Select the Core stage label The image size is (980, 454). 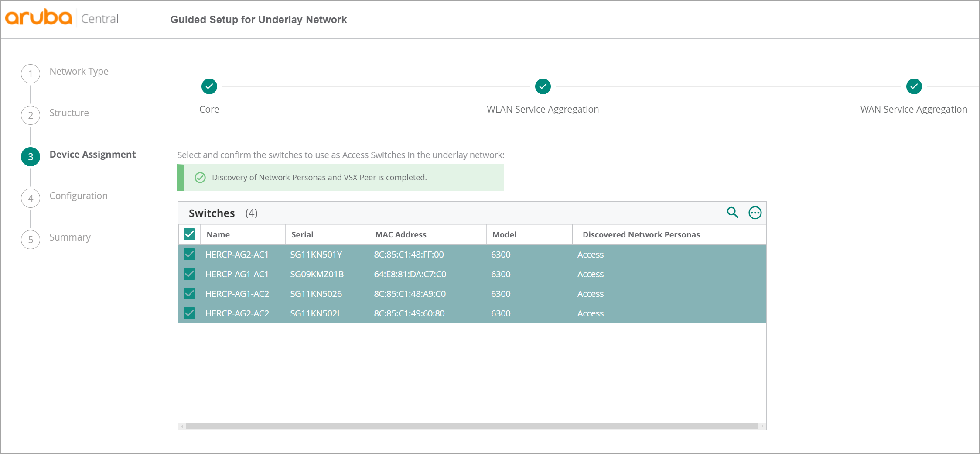tap(209, 109)
